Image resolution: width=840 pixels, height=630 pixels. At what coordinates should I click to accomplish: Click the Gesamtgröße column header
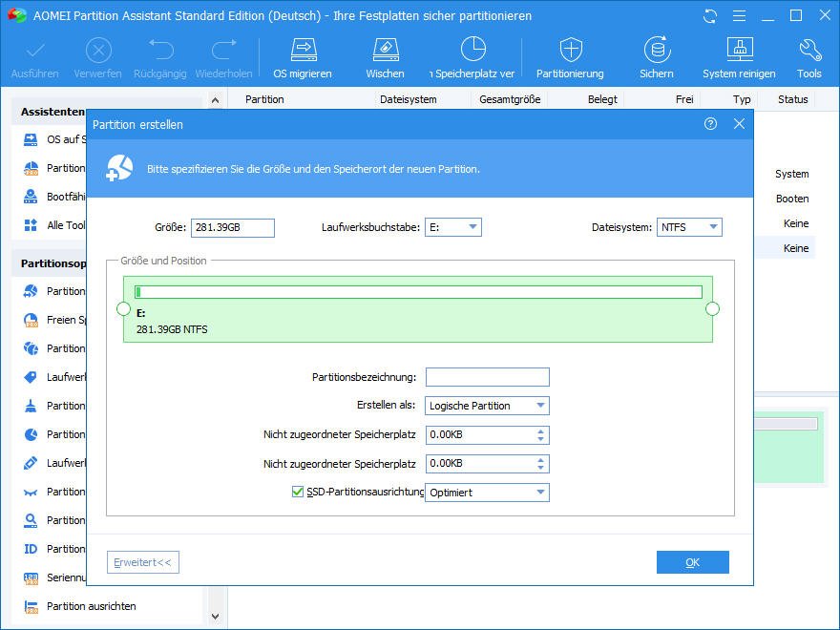[x=510, y=99]
